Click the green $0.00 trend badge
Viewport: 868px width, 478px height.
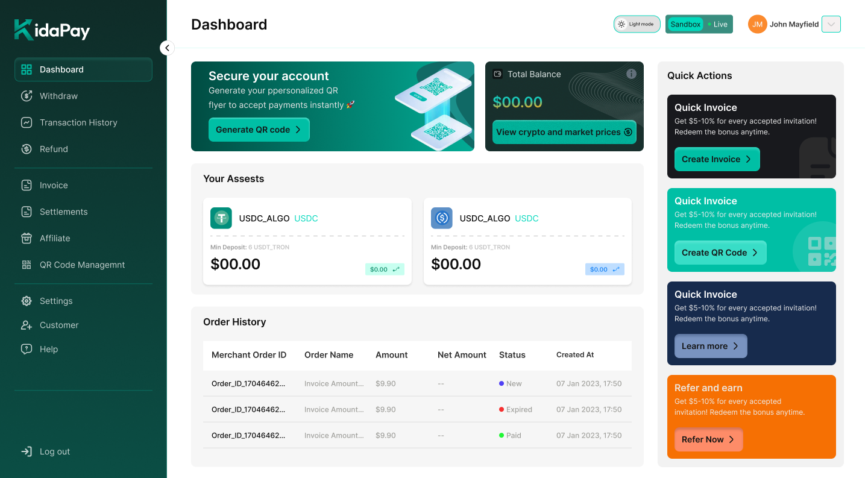[385, 269]
